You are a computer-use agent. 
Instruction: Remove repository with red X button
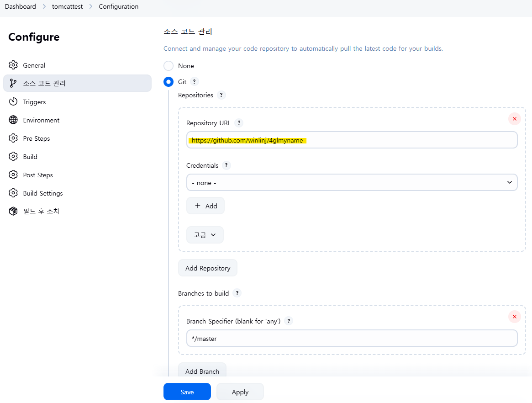tap(514, 119)
